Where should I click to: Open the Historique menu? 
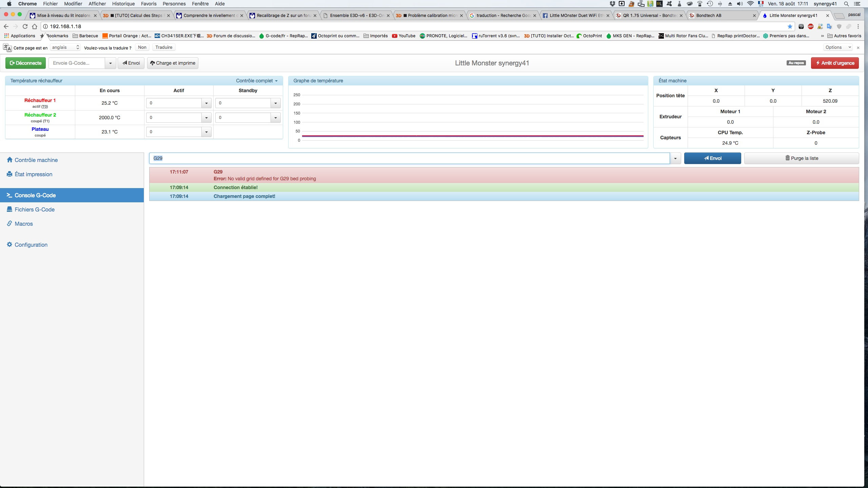point(123,4)
